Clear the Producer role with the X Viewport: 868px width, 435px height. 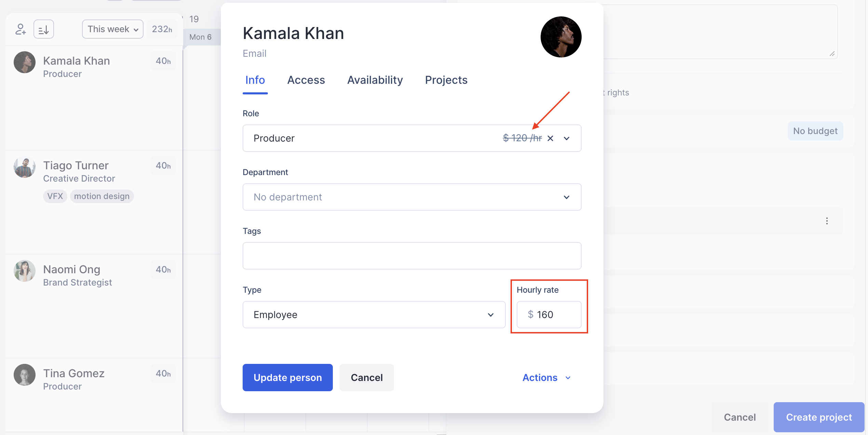(550, 139)
